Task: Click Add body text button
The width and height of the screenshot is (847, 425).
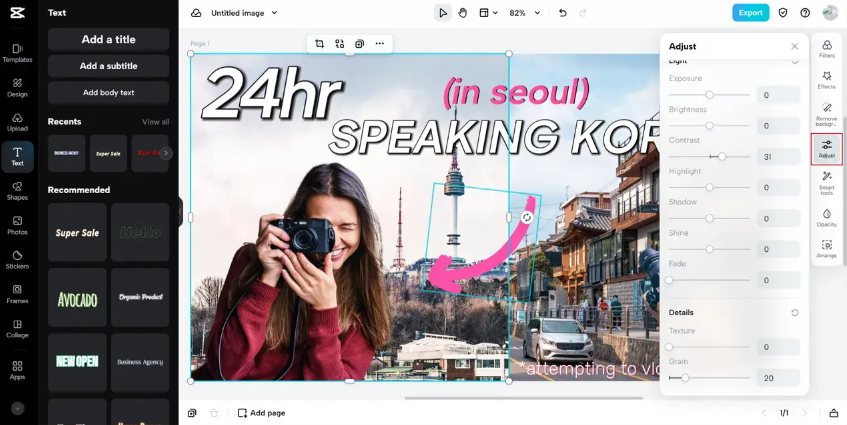Action: pos(109,92)
